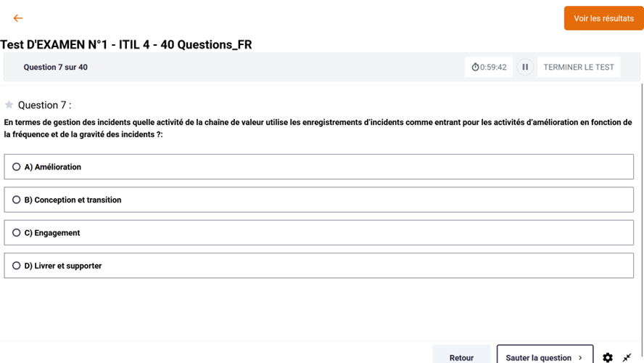Viewport: 644px width, 363px height.
Task: Go back using the orange arrow
Action: pos(17,18)
